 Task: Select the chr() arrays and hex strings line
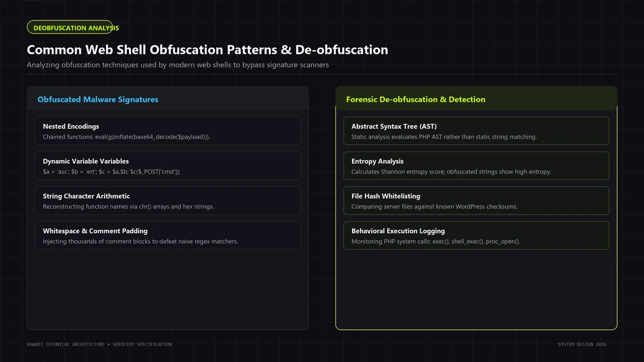(128, 206)
